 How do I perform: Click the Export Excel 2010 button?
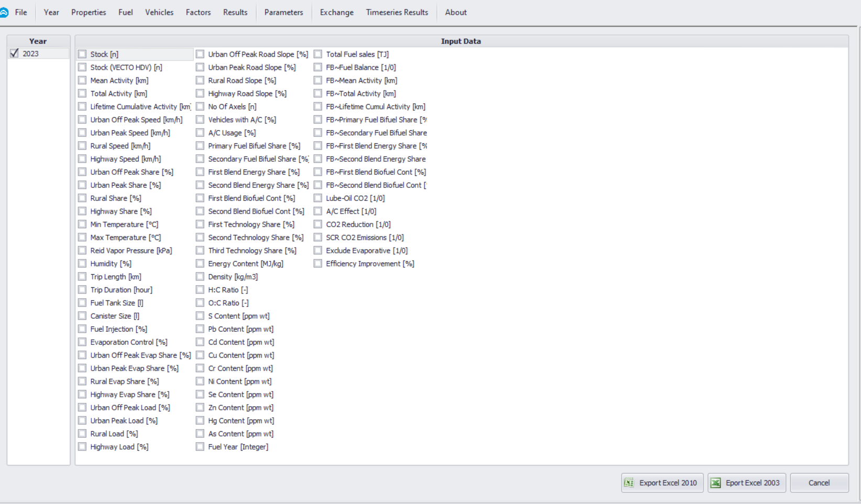pyautogui.click(x=661, y=483)
